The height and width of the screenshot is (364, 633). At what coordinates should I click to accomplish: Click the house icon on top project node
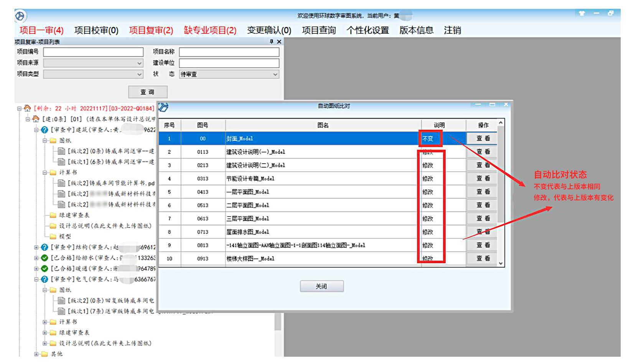(27, 108)
